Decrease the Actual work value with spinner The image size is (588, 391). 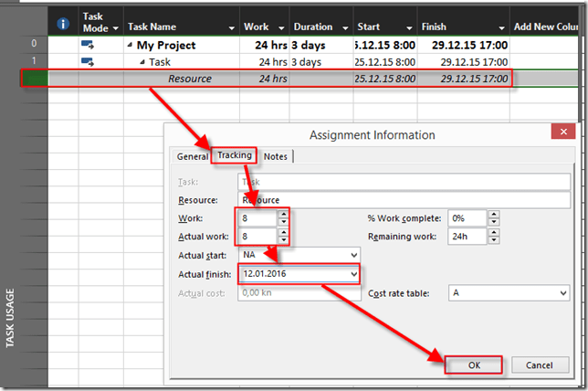[x=283, y=239]
